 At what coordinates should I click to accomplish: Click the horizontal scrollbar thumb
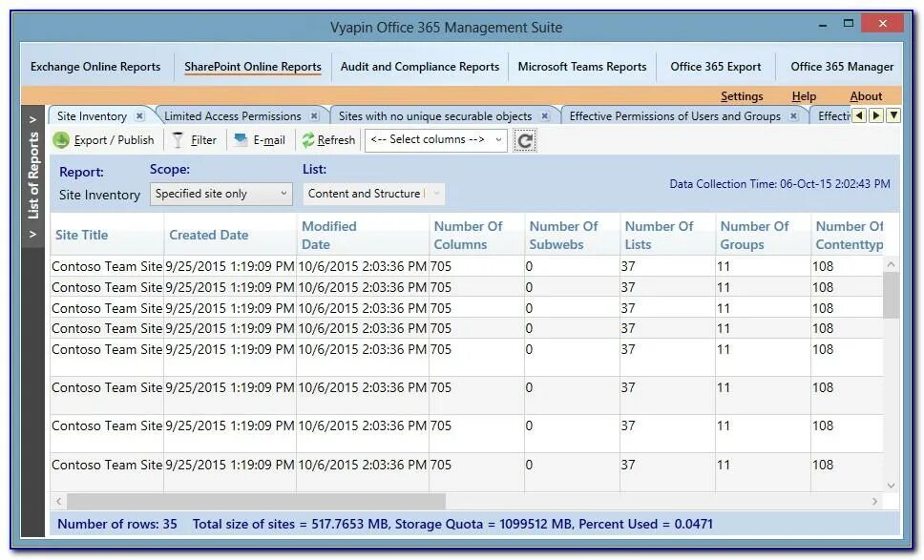[256, 502]
